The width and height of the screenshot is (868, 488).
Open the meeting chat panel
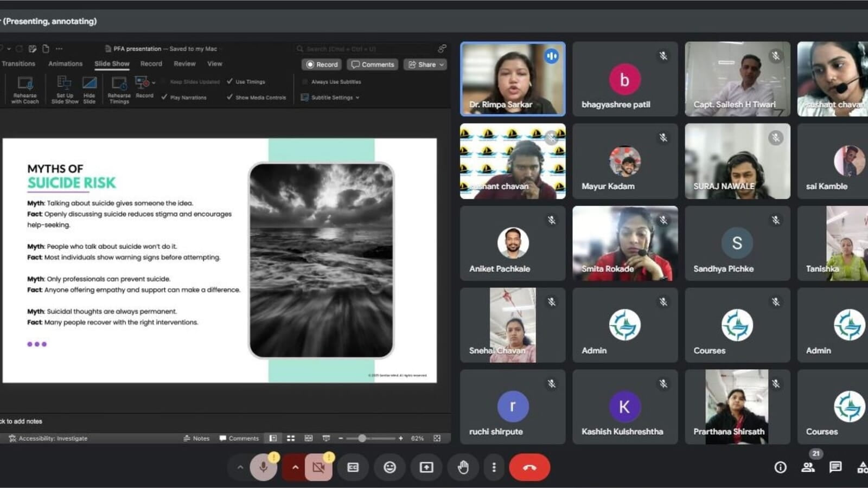[835, 467]
